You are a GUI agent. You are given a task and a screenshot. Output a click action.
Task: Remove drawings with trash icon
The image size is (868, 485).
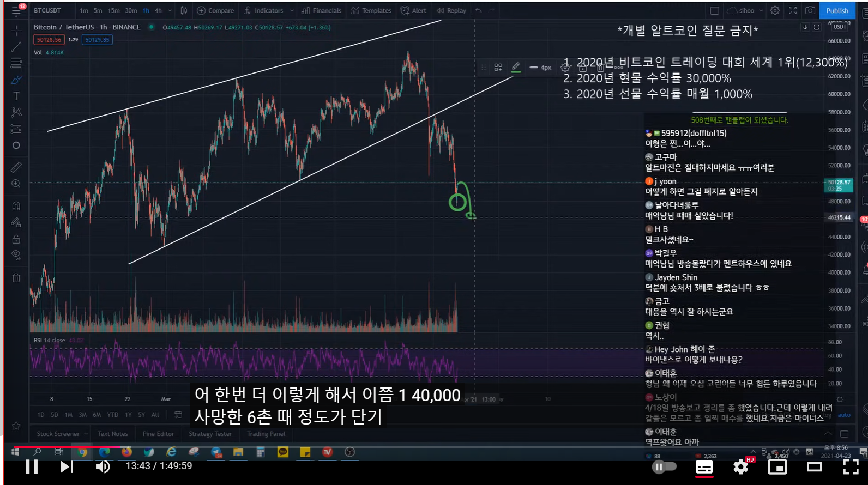pos(16,278)
